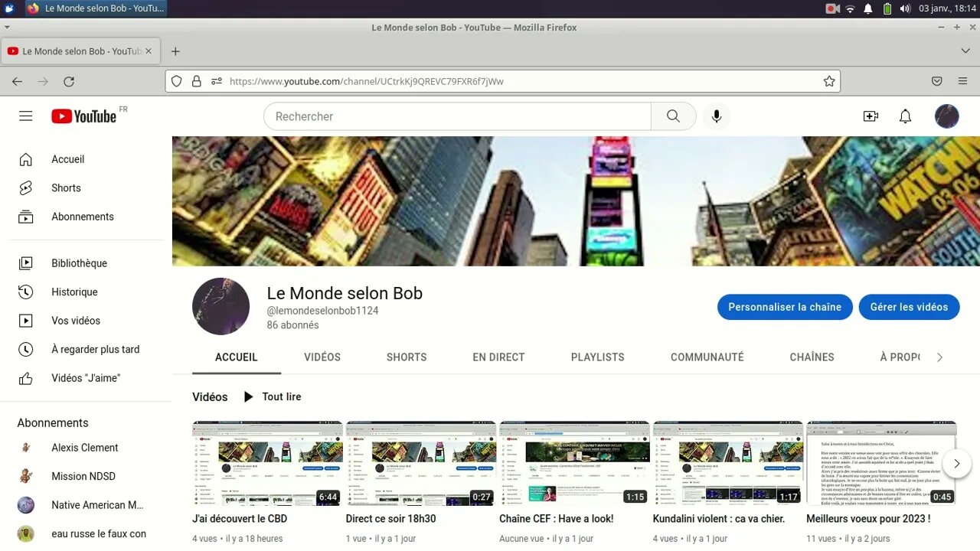Image resolution: width=980 pixels, height=551 pixels.
Task: Open the account avatar menu
Action: tap(947, 116)
